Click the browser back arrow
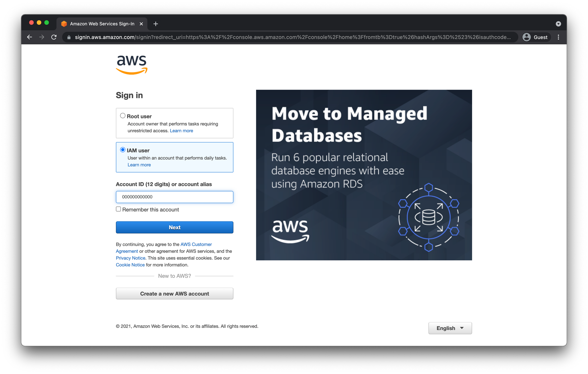Viewport: 588px width, 374px height. (29, 37)
